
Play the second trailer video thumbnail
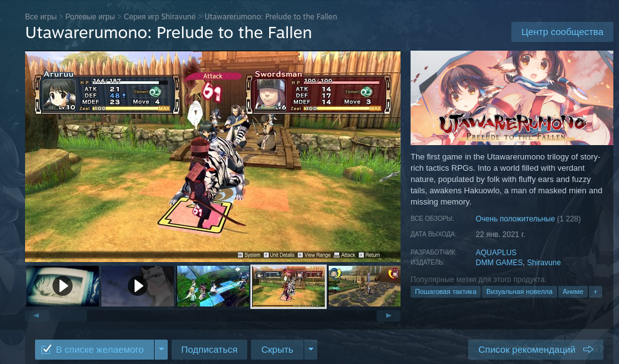(x=138, y=286)
